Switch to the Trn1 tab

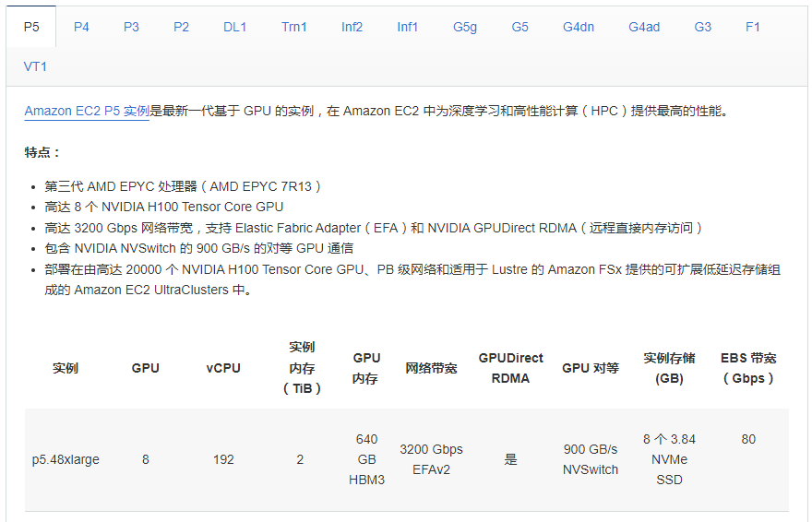coord(293,27)
